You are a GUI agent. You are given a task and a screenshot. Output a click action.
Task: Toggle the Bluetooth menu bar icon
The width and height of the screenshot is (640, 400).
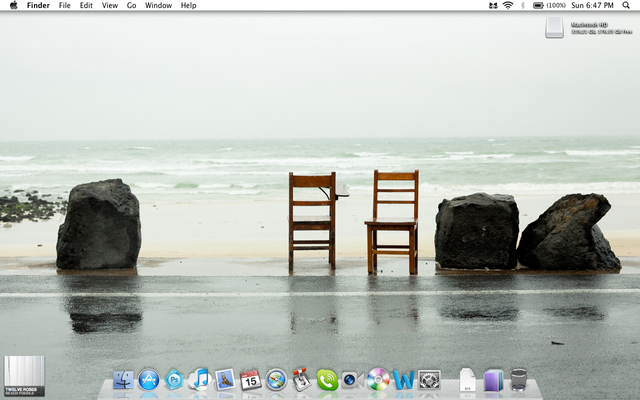522,6
